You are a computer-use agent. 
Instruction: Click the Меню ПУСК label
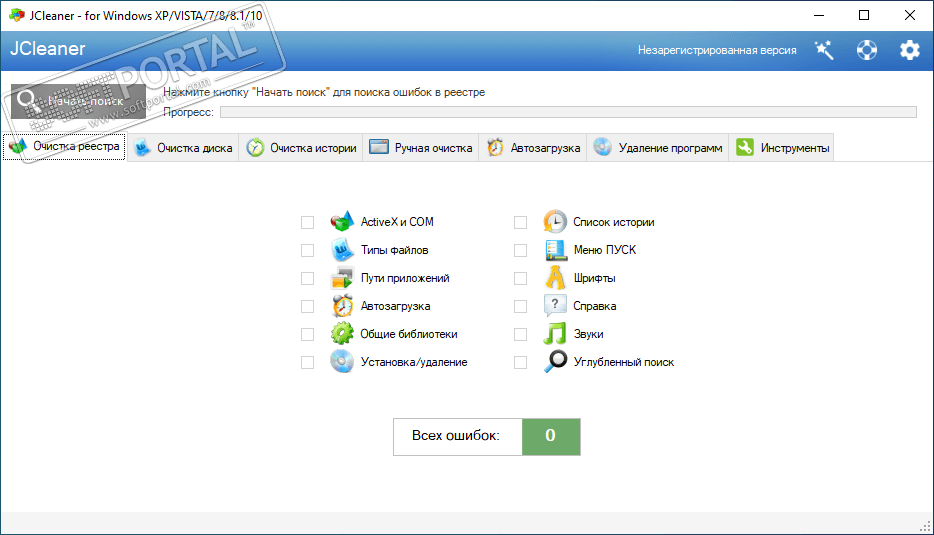[x=605, y=250]
